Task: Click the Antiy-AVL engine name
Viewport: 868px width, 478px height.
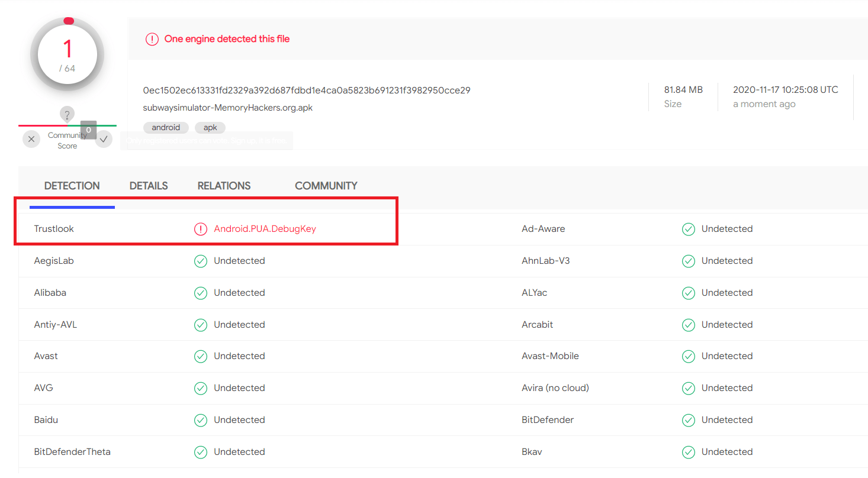Action: (56, 325)
